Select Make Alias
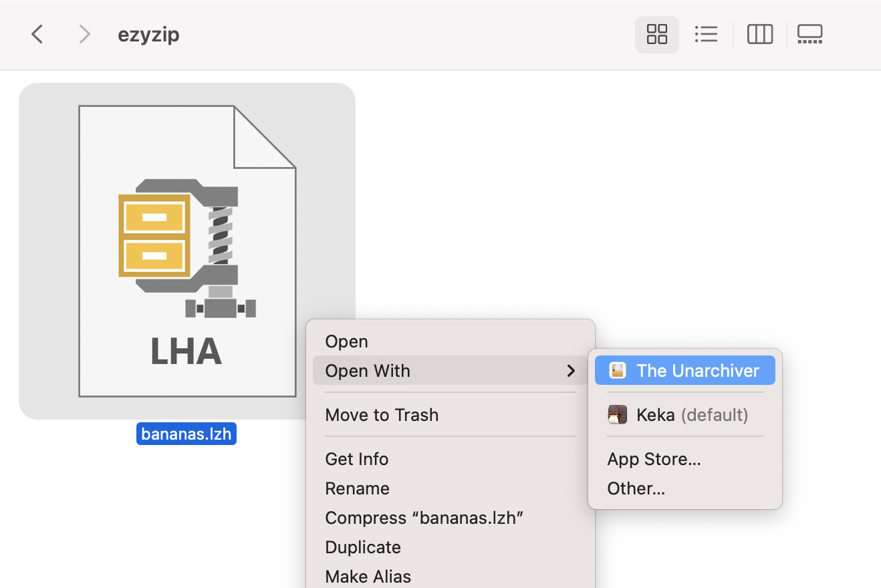 368,575
